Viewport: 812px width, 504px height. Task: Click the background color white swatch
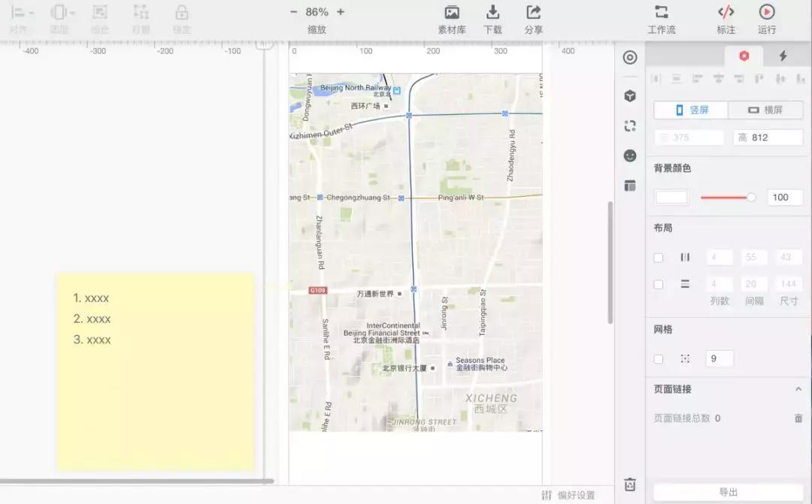click(x=671, y=198)
